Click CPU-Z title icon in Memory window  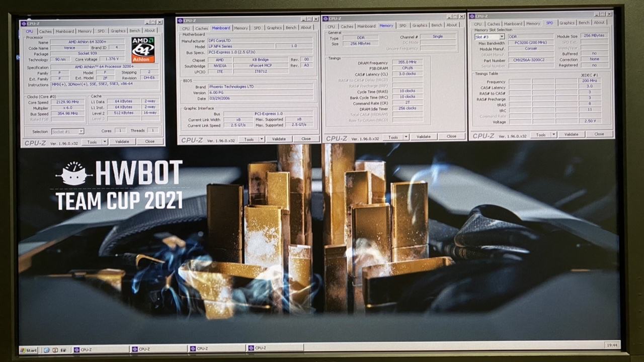(x=326, y=18)
